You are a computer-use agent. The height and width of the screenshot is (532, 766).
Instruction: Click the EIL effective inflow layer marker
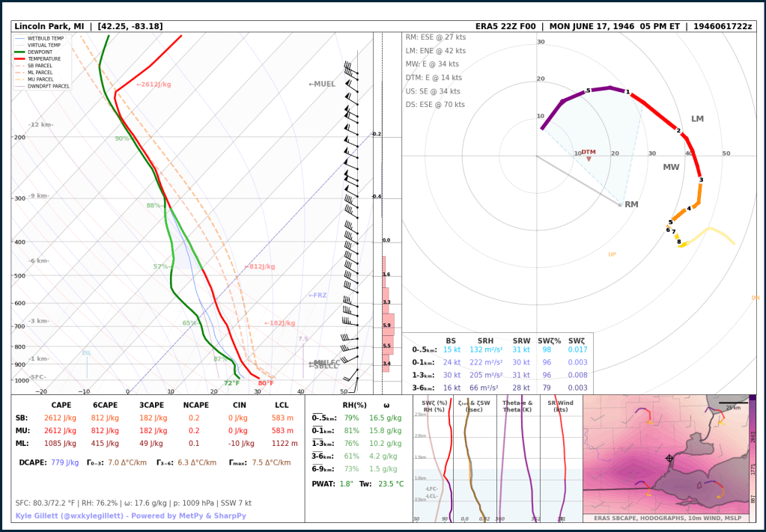pos(86,353)
